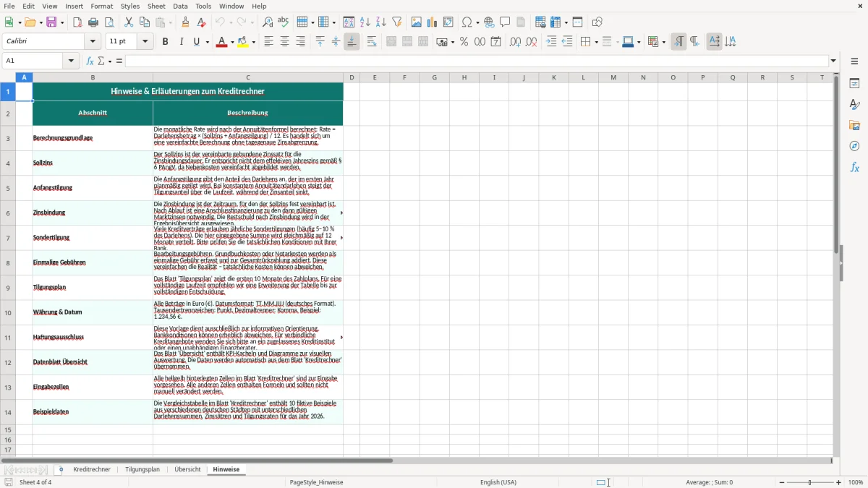Toggle Align Bottom vertical alignment

[x=352, y=42]
